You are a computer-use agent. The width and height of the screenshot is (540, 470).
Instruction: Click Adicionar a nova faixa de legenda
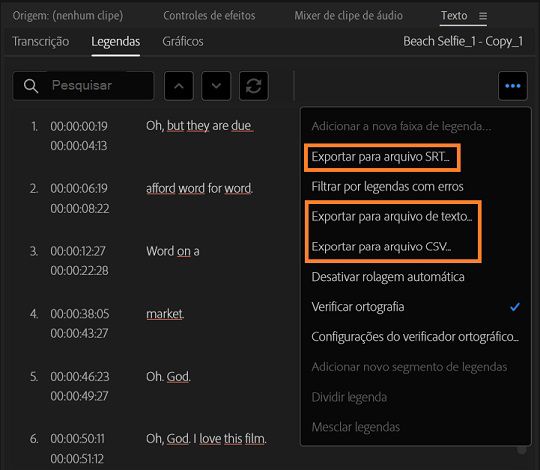401,126
